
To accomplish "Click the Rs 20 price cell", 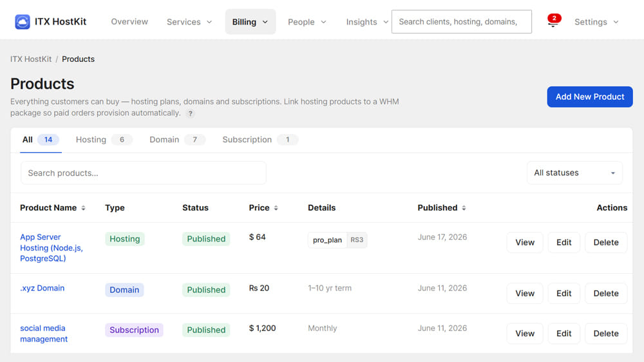I will click(259, 288).
